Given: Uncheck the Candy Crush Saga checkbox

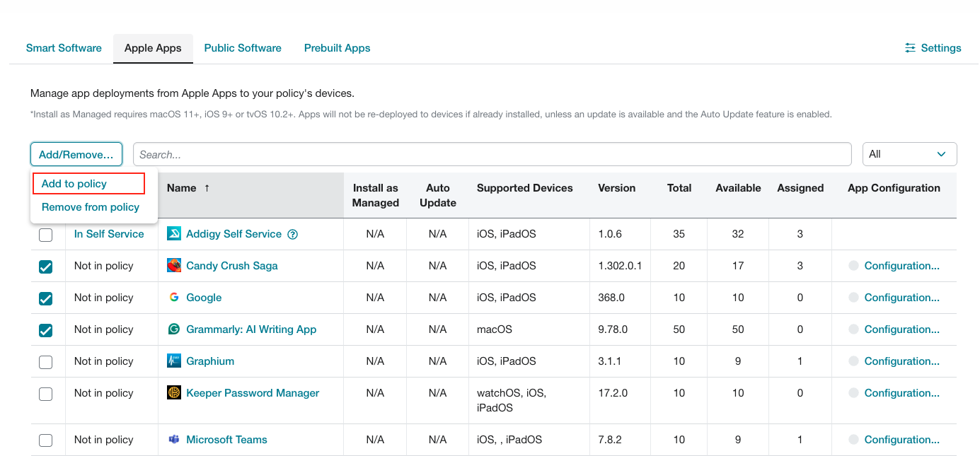Looking at the screenshot, I should point(46,267).
